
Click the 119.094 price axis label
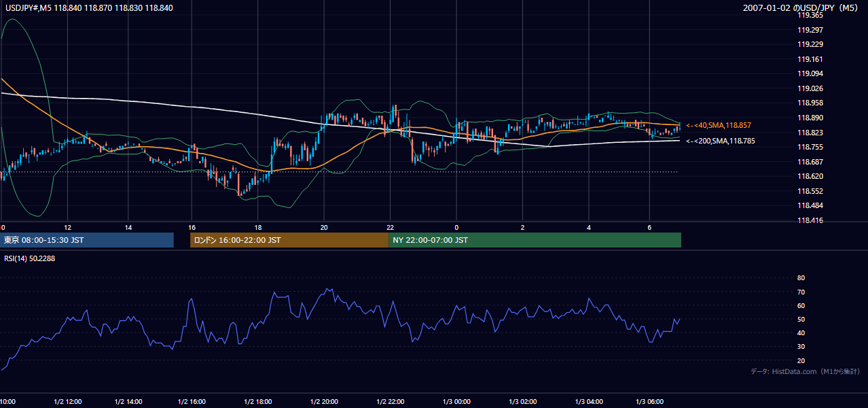[810, 73]
